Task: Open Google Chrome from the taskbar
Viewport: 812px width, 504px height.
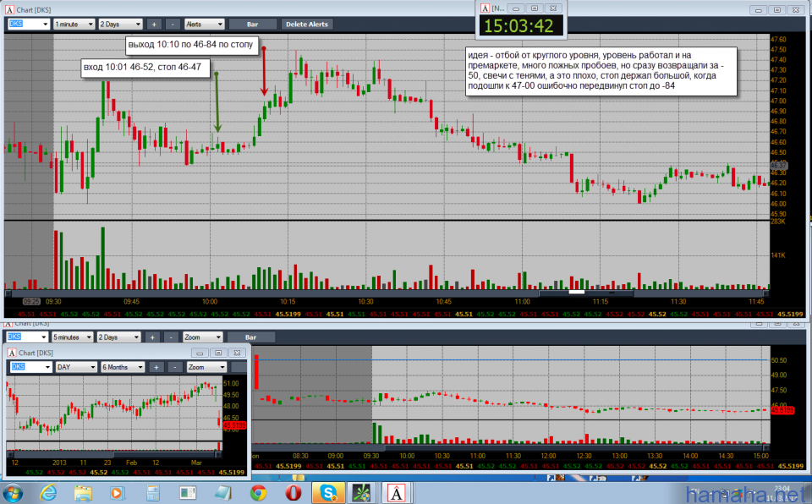Action: point(258,492)
